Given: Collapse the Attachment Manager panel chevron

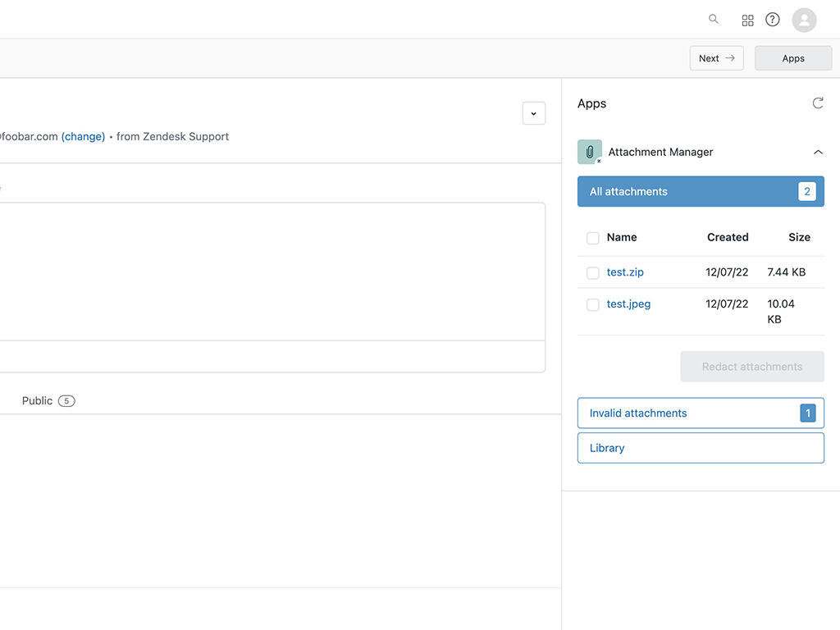Looking at the screenshot, I should tap(818, 152).
